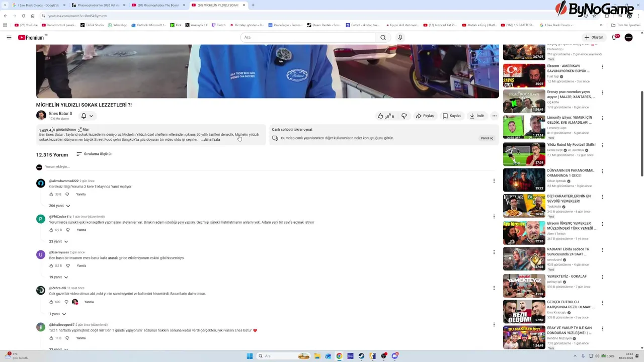Open options menu for @Zehra-dilli comment
644x362 pixels.
pos(494,288)
